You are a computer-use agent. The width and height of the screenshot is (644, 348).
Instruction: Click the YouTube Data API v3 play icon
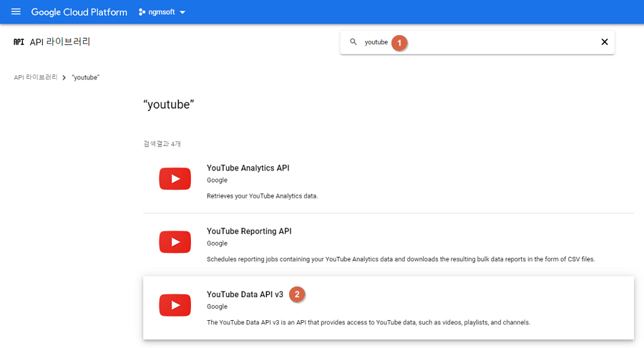click(175, 305)
